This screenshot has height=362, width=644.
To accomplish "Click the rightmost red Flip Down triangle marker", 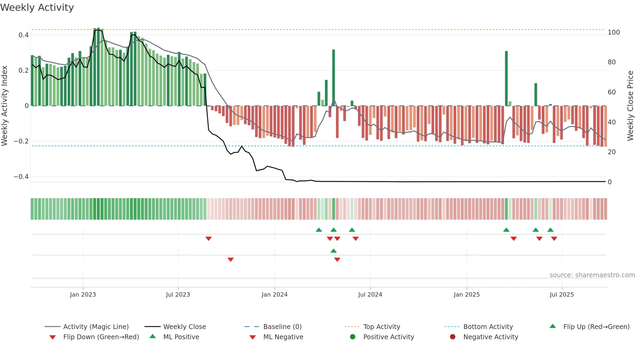I will (554, 239).
